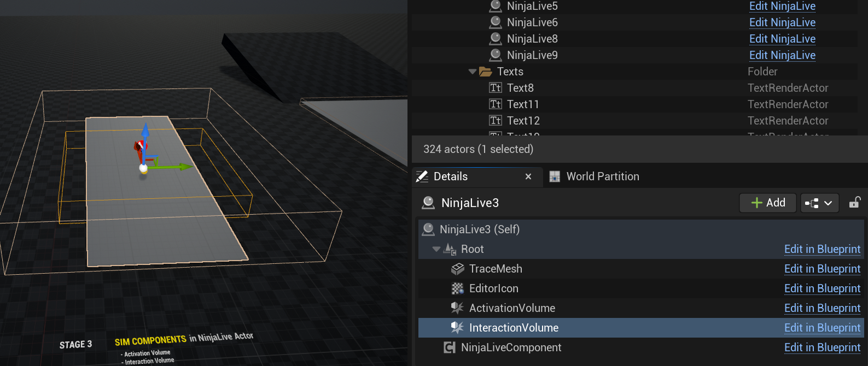The image size is (868, 366).
Task: Click the EditorIcon billboard icon
Action: click(x=458, y=288)
